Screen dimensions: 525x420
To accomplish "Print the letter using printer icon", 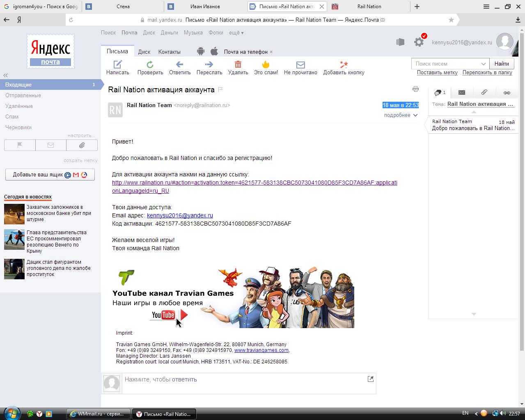I will (x=415, y=89).
